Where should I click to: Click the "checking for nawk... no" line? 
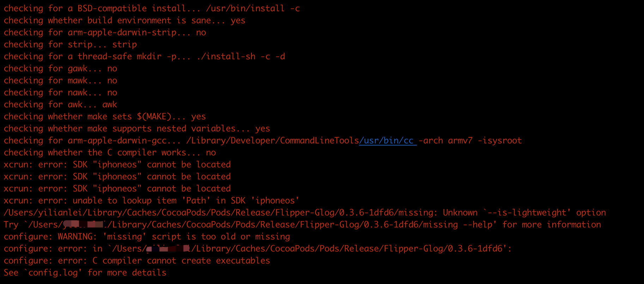60,93
